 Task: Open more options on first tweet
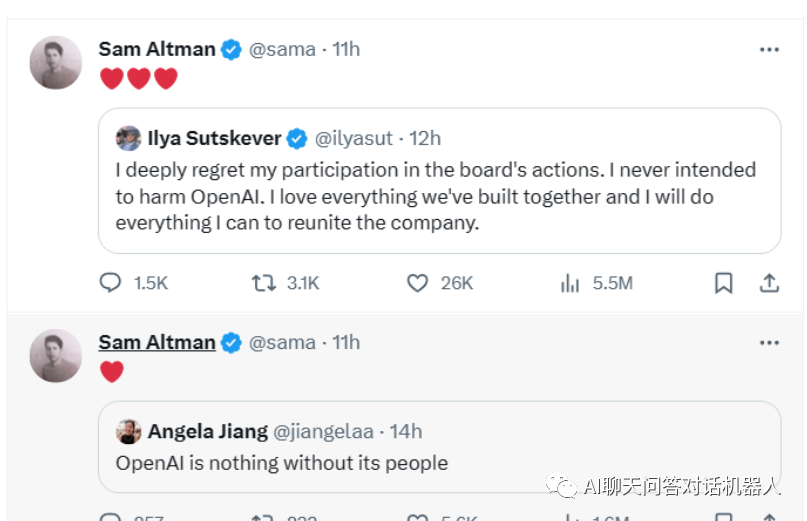pyautogui.click(x=768, y=50)
